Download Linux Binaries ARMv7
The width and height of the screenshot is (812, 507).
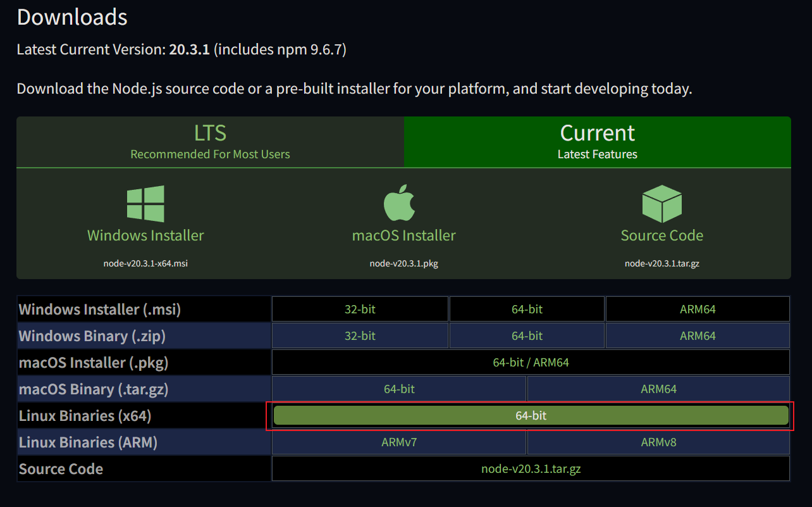[x=399, y=442]
